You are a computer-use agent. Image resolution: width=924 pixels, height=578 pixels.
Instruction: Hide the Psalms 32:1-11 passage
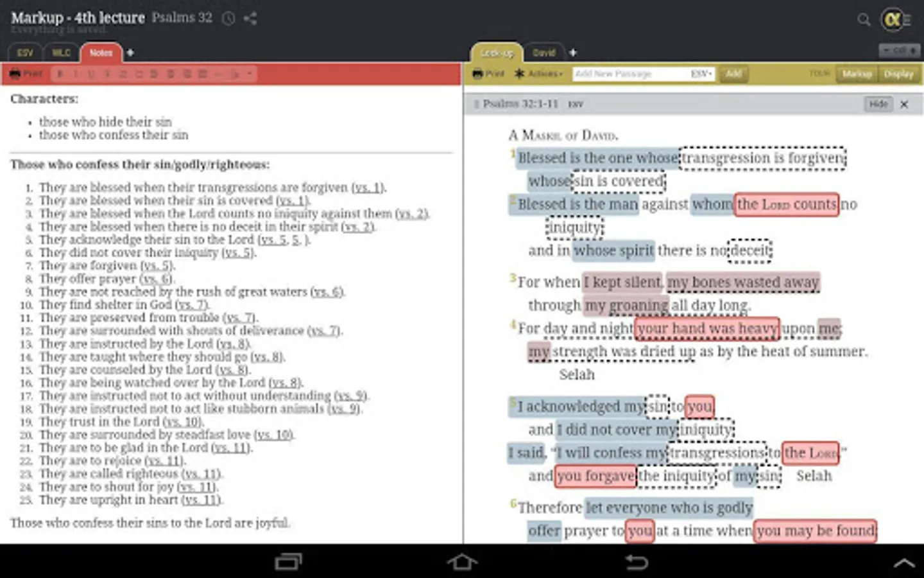point(878,103)
